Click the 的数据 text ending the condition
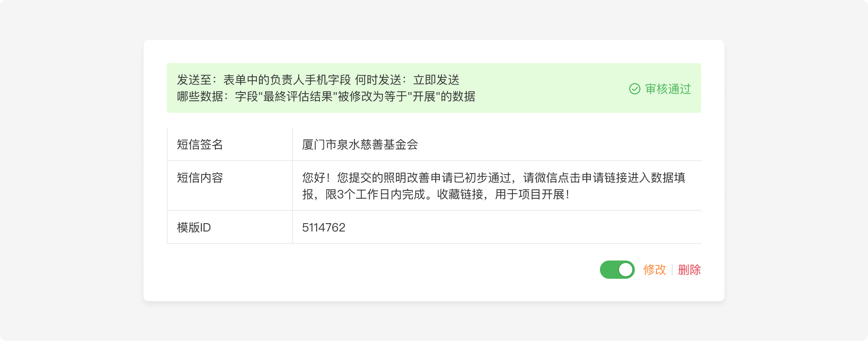The height and width of the screenshot is (341, 868). [458, 97]
